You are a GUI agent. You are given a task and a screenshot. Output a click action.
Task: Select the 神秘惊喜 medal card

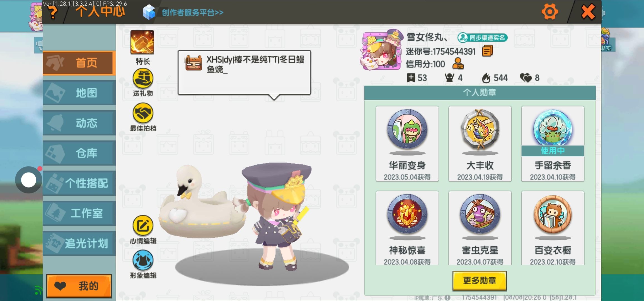[x=407, y=228]
